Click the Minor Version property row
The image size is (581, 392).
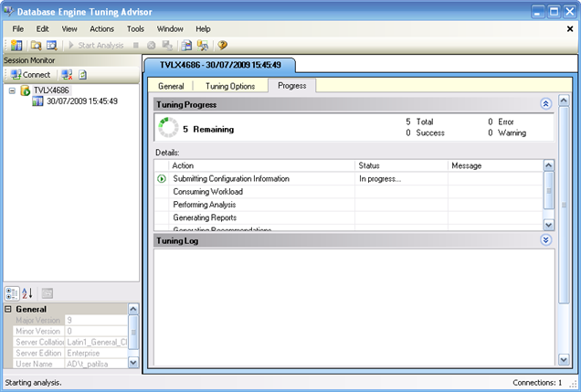click(x=70, y=332)
